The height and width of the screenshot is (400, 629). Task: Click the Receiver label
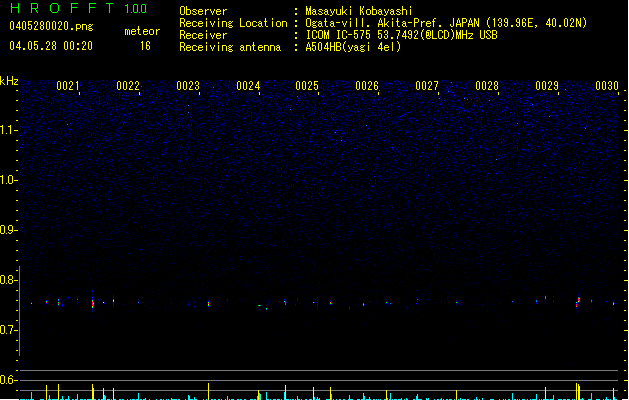203,35
